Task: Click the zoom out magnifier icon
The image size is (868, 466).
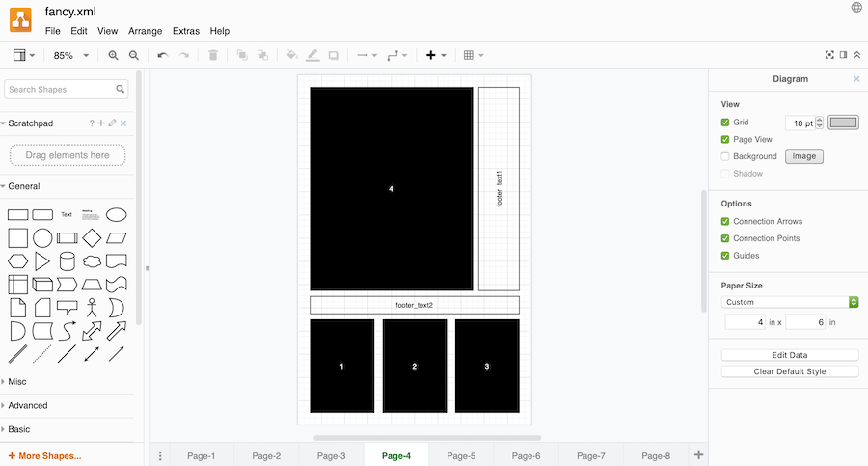Action: [x=133, y=55]
